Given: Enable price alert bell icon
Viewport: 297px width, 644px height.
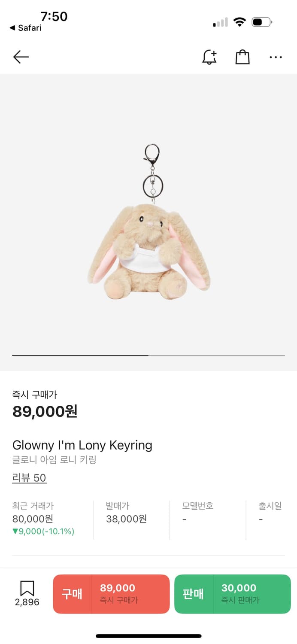Looking at the screenshot, I should (209, 57).
